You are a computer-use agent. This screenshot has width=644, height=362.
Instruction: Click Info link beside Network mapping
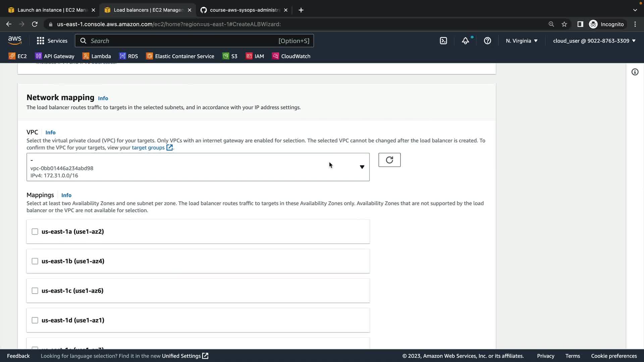pyautogui.click(x=103, y=98)
